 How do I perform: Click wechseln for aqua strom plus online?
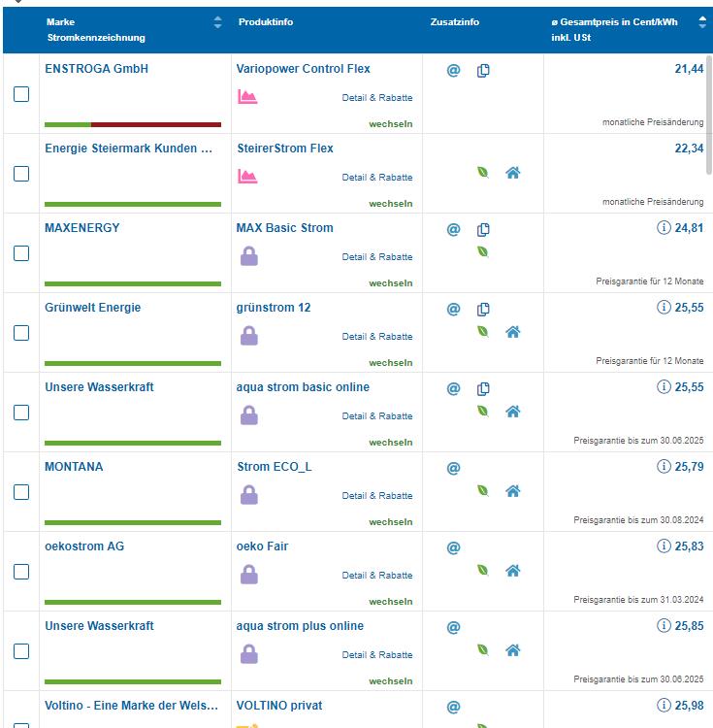(x=391, y=681)
